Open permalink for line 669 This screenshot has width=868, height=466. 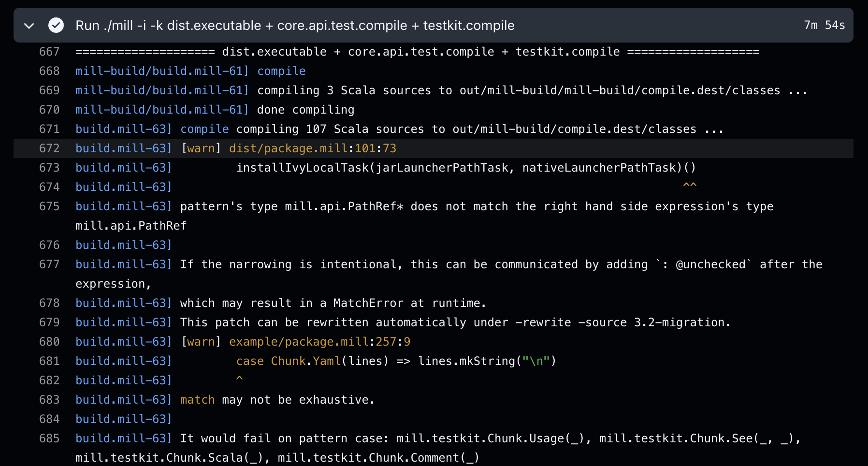point(49,90)
